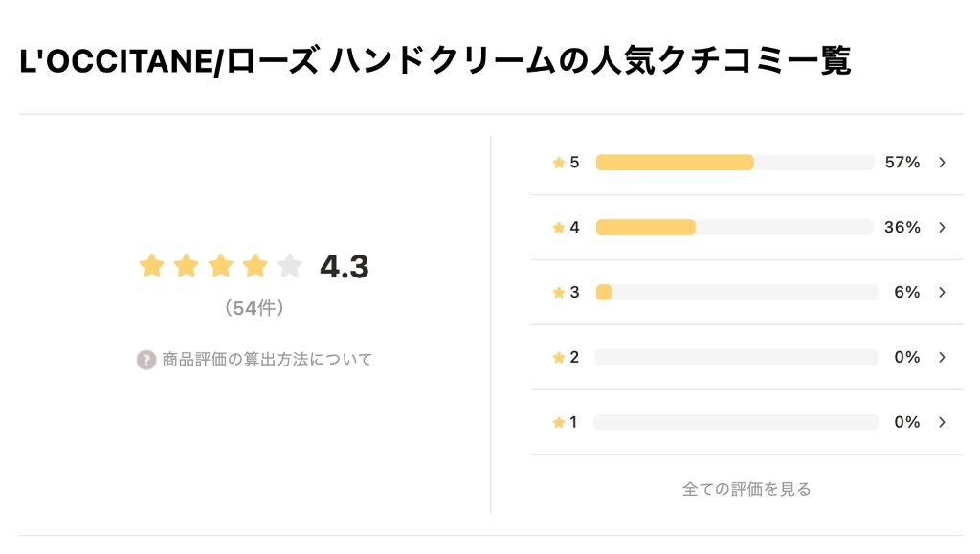
Task: Open 全ての評価を見る link
Action: pyautogui.click(x=746, y=488)
